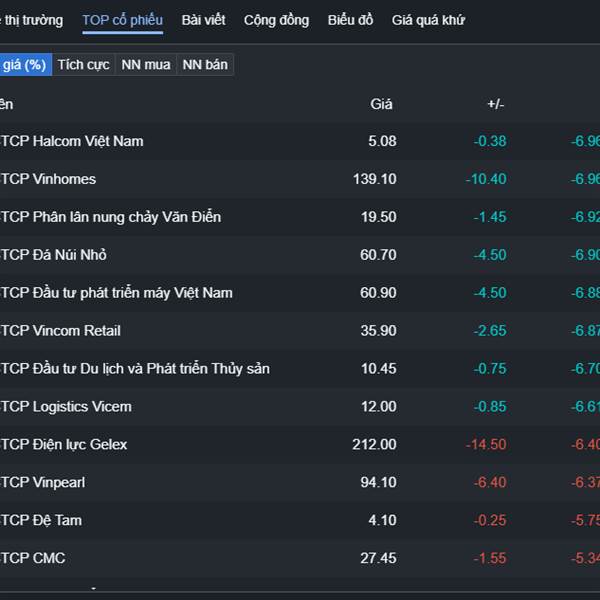Select the 'giá (%)' filter button
Viewport: 600px width, 600px height.
(x=24, y=65)
